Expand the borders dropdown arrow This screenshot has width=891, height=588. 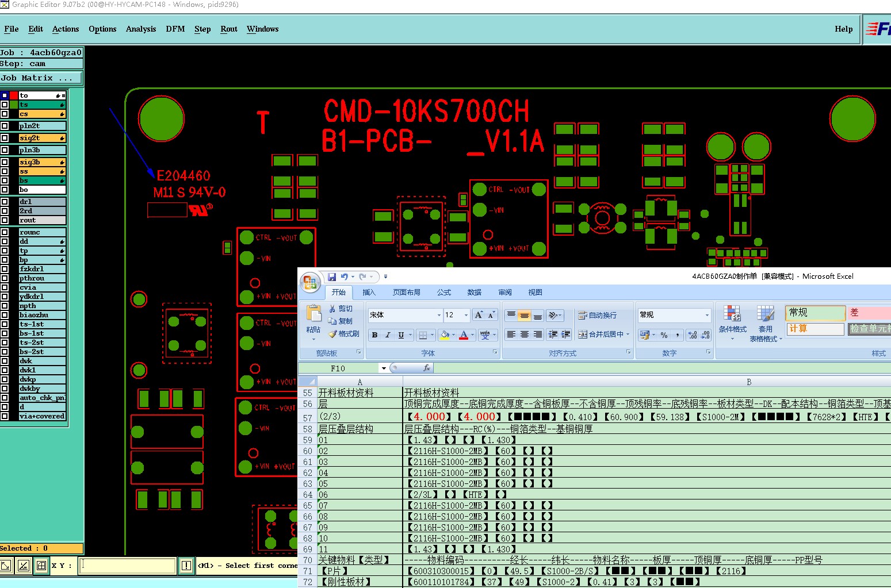[x=432, y=335]
